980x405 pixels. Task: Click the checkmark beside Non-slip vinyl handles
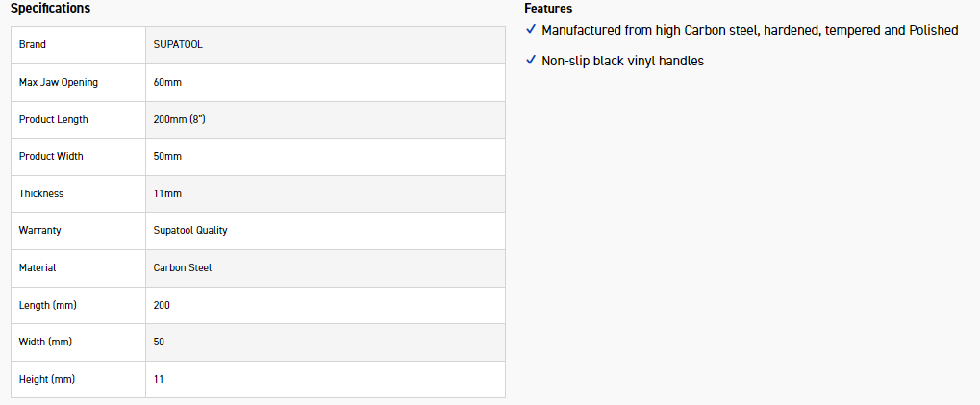tap(531, 60)
